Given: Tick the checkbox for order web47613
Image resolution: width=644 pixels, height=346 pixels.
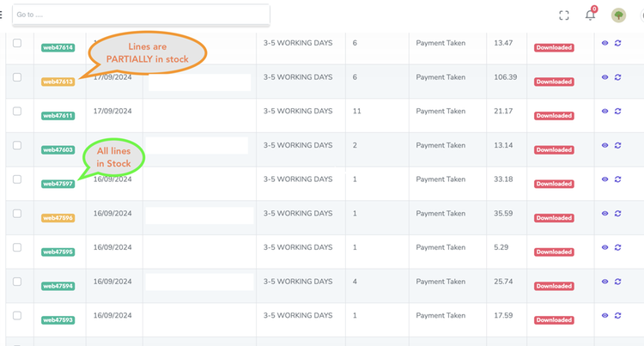Looking at the screenshot, I should 17,77.
